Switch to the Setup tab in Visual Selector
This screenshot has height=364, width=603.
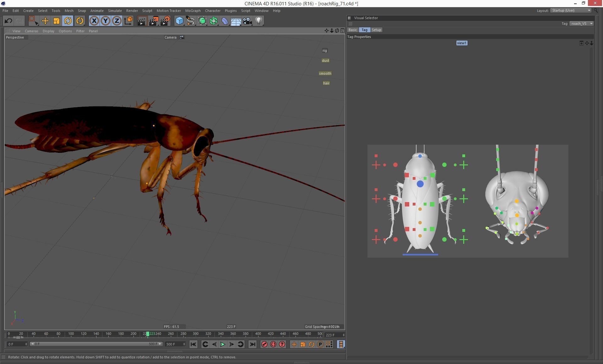tap(376, 30)
